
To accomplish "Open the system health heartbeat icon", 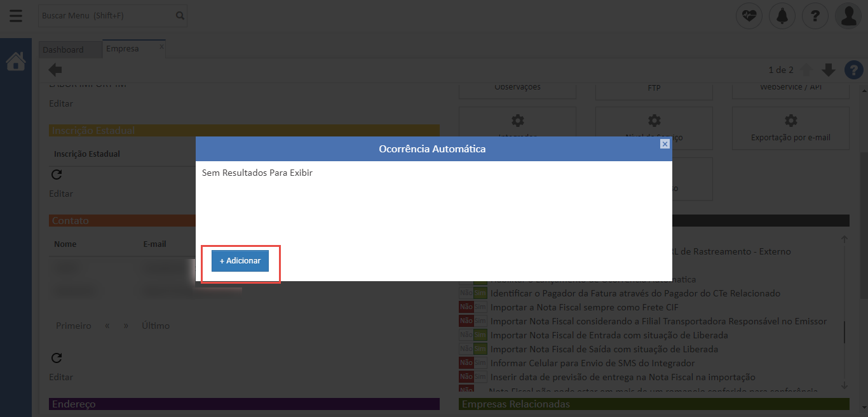I will pyautogui.click(x=749, y=16).
